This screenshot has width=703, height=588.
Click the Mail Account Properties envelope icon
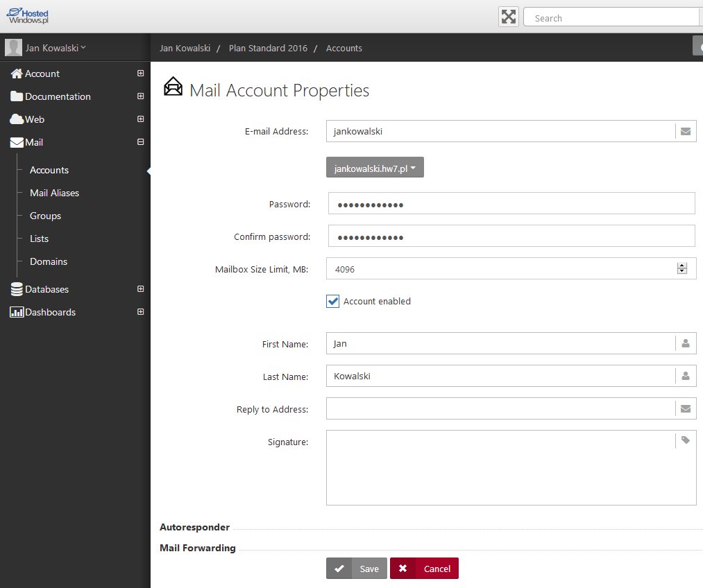coord(173,87)
